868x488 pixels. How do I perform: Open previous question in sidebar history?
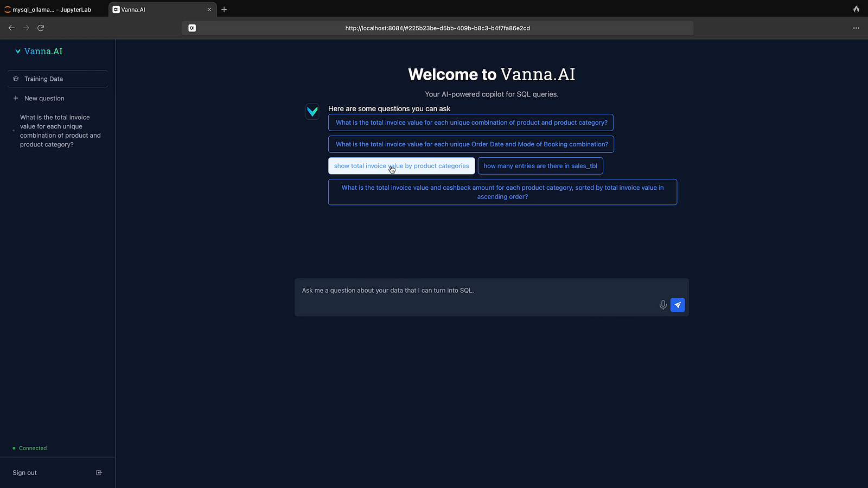pos(60,131)
